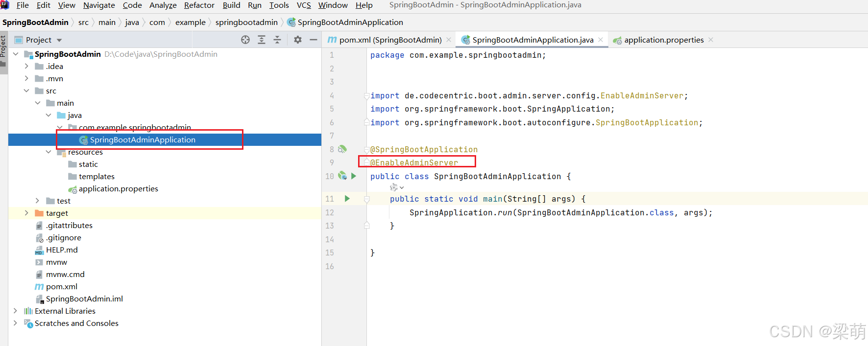
Task: Click the run arrow on line 11
Action: (x=347, y=198)
